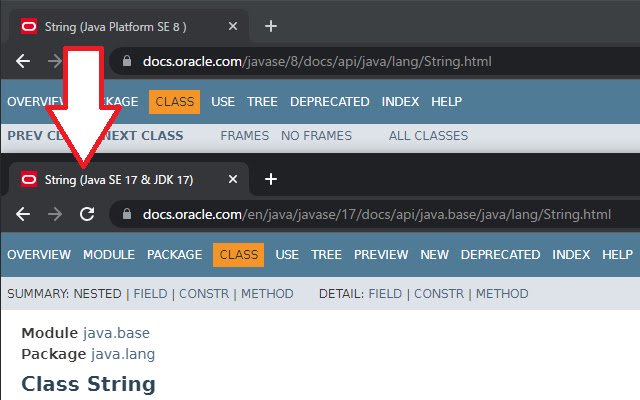Screen dimensions: 640x400
Task: Open MODULE in the navigation bar
Action: (x=109, y=255)
